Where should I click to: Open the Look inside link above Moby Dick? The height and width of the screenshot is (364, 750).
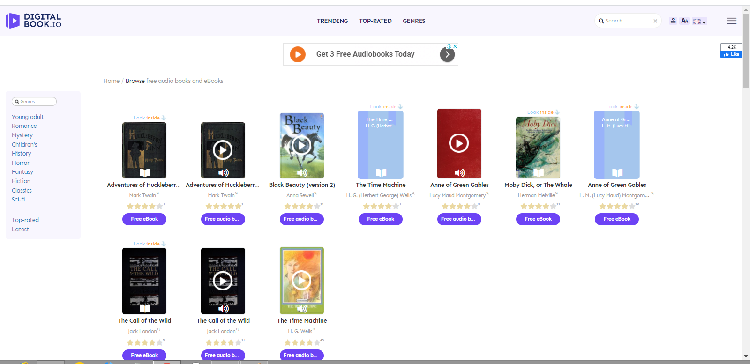pyautogui.click(x=543, y=112)
